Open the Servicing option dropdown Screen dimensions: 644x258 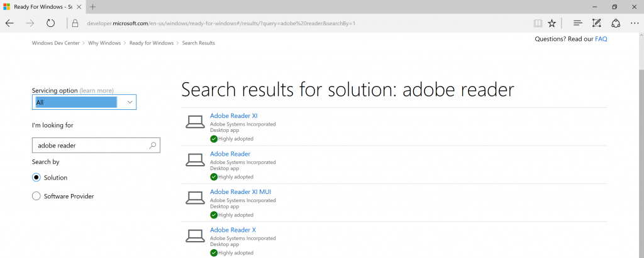click(84, 102)
